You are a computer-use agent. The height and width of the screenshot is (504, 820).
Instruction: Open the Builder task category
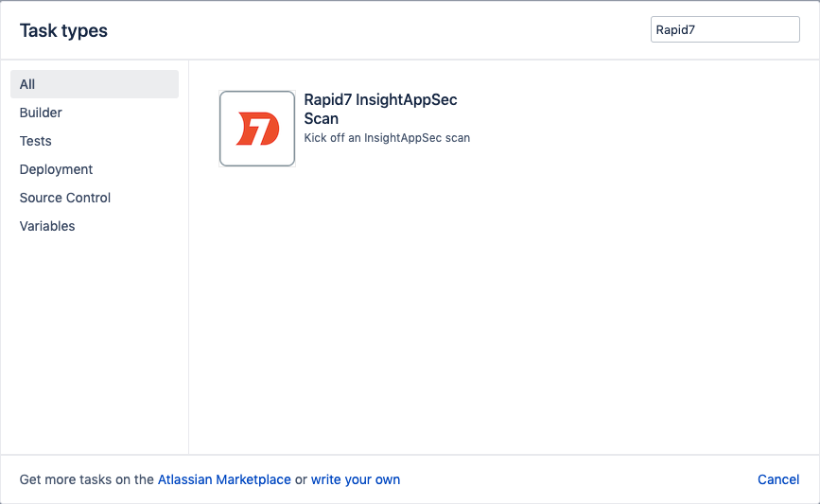(41, 113)
